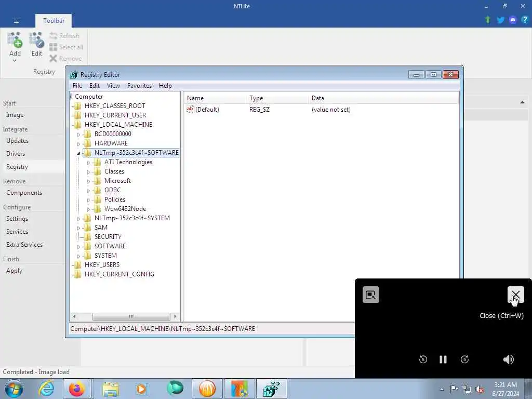Open the Extra Services page in sidebar
Image resolution: width=532 pixels, height=399 pixels.
[24, 245]
